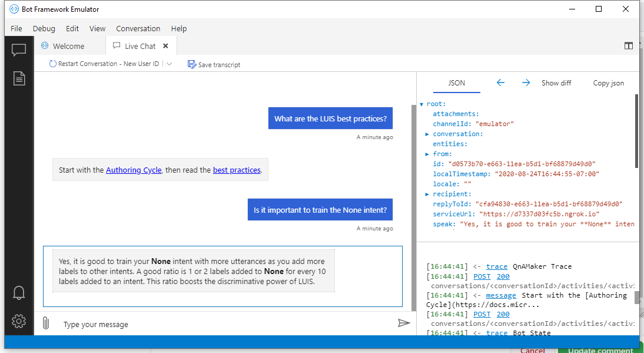Select the JSON inspector tab
The height and width of the screenshot is (353, 644).
coord(456,83)
